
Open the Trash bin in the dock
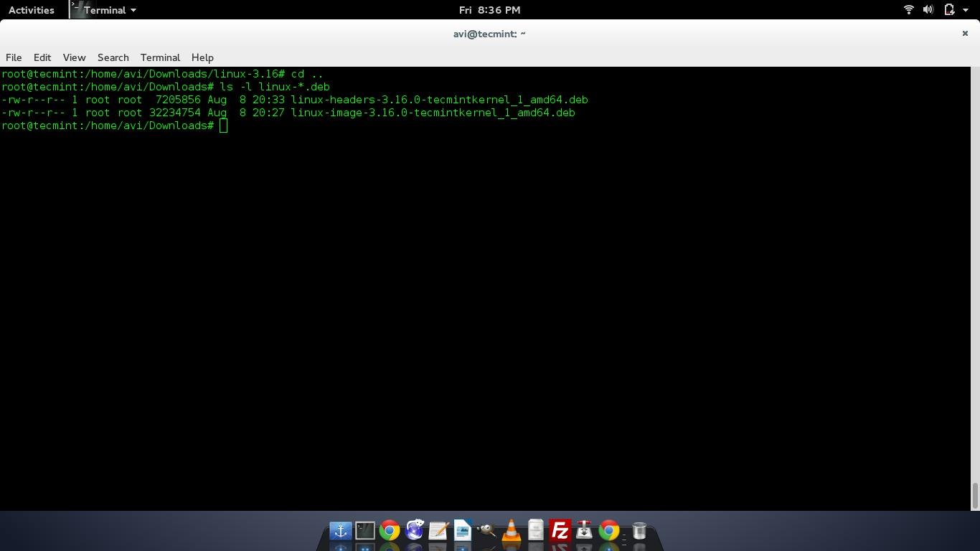[639, 531]
